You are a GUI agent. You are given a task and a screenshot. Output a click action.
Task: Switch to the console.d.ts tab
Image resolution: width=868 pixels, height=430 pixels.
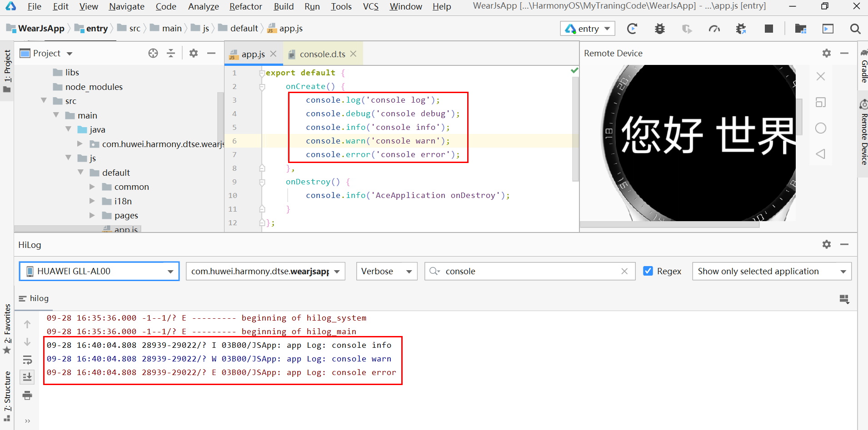[x=322, y=54]
